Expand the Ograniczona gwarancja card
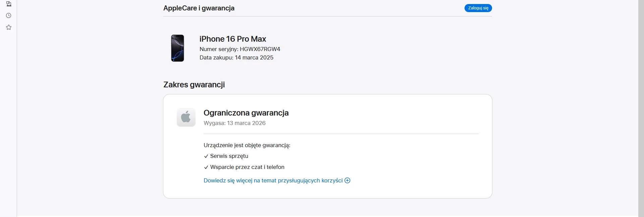This screenshot has height=217, width=644. click(x=246, y=113)
